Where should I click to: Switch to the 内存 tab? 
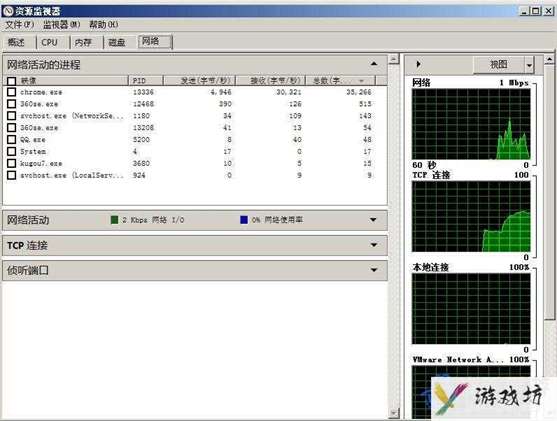(x=84, y=42)
